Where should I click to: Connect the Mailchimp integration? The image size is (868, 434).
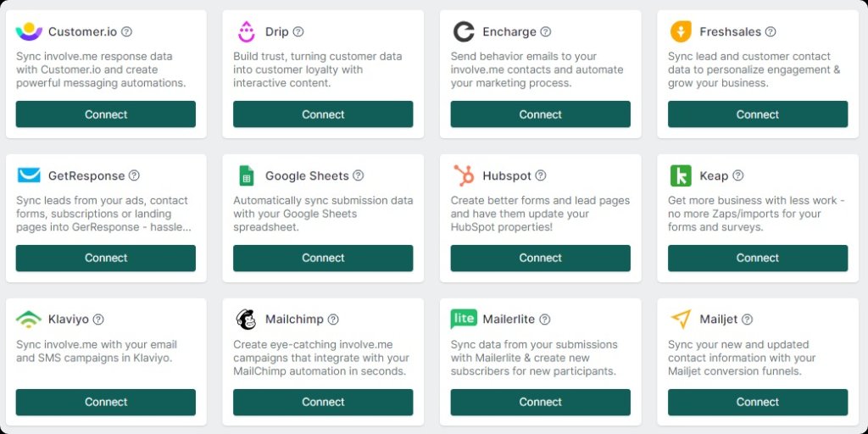(x=323, y=402)
